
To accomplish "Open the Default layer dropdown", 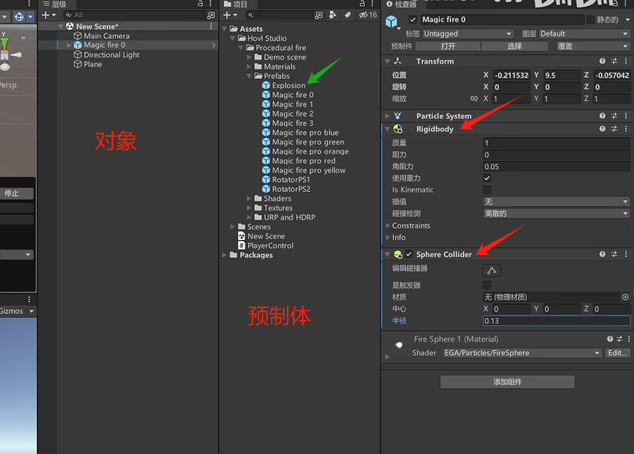I will click(584, 34).
